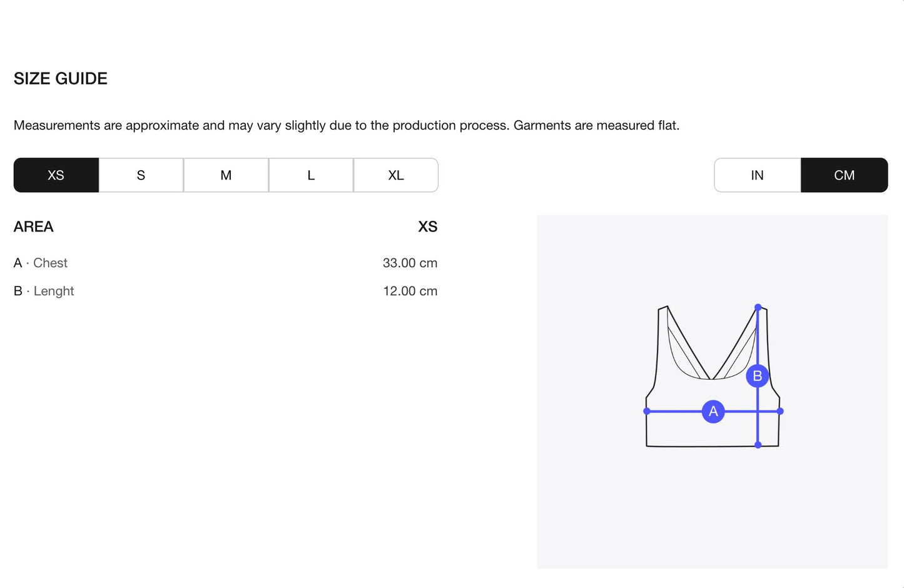Pick the XL size tab
Screen dimensions: 904x588
(396, 175)
